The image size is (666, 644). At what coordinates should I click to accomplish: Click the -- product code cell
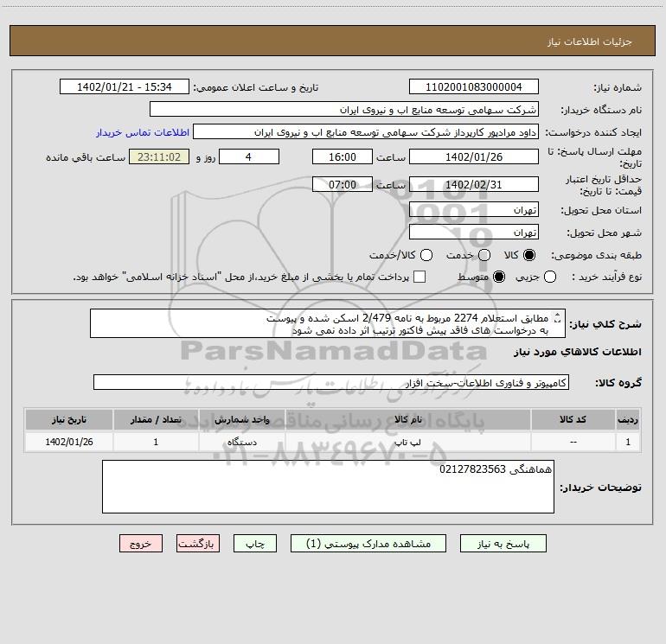(x=573, y=442)
